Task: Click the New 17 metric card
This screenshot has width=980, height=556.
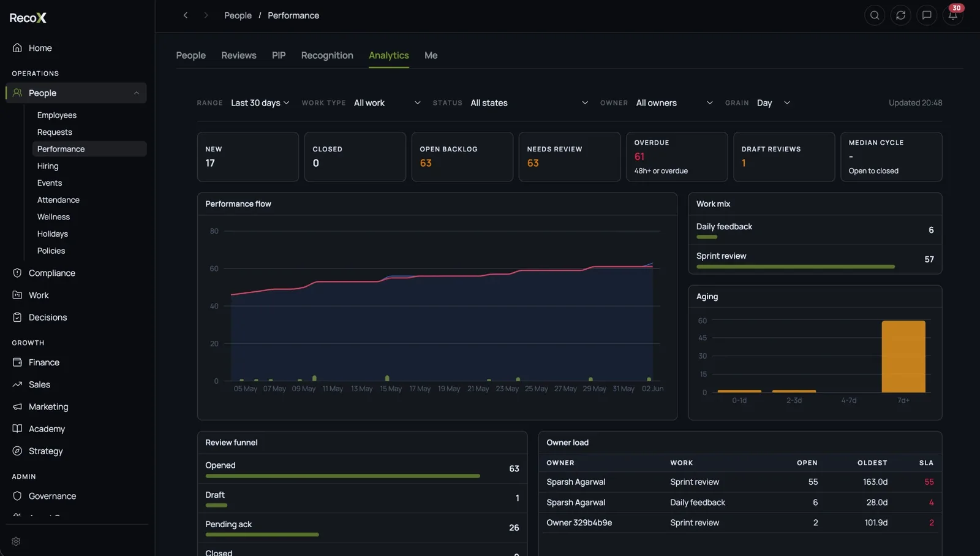Action: click(x=248, y=157)
